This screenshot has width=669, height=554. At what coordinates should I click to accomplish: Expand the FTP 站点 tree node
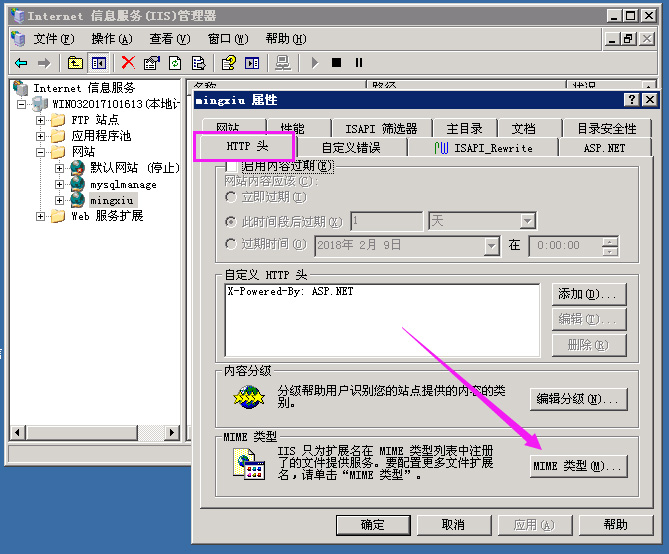coord(40,120)
